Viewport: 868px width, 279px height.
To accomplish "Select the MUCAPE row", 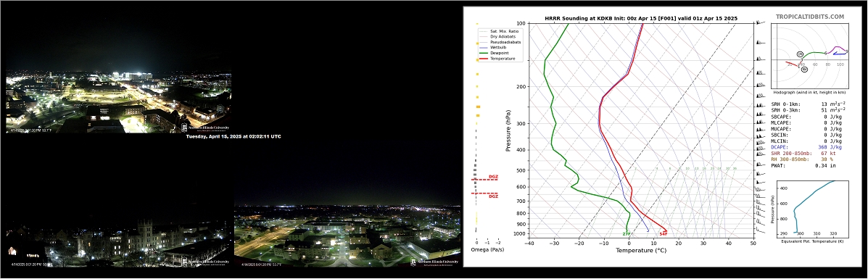I will click(806, 129).
